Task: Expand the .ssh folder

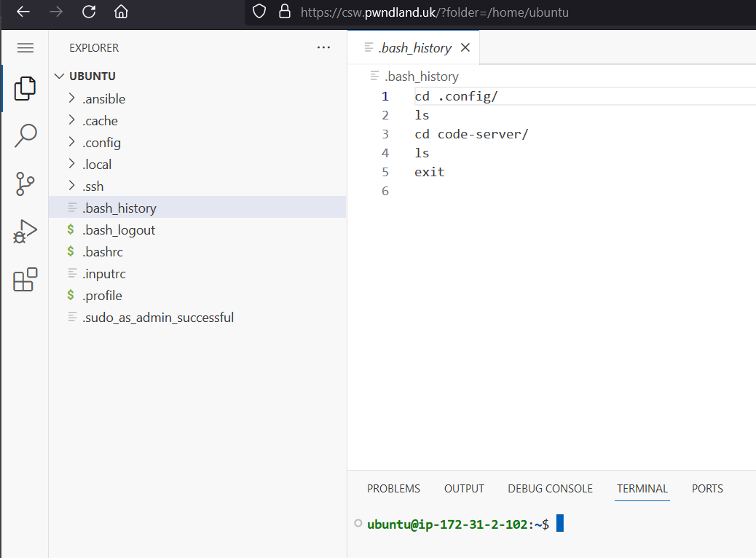Action: pos(92,186)
